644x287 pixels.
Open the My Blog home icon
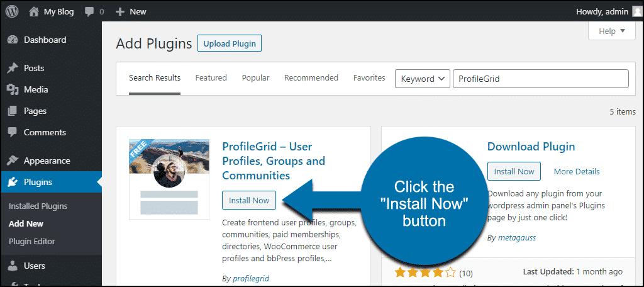tap(34, 12)
